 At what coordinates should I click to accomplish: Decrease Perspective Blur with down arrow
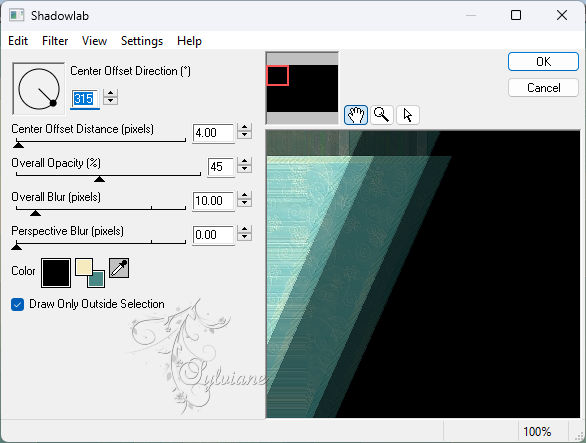pyautogui.click(x=244, y=237)
